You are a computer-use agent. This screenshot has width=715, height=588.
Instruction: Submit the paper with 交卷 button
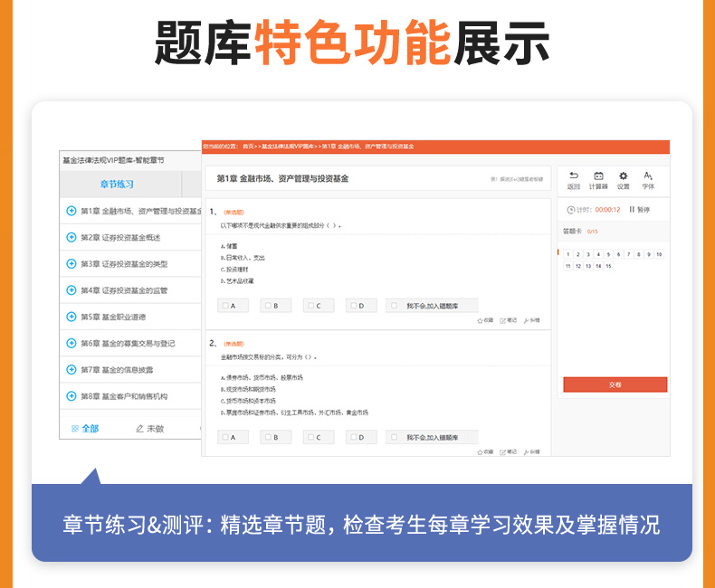point(615,384)
